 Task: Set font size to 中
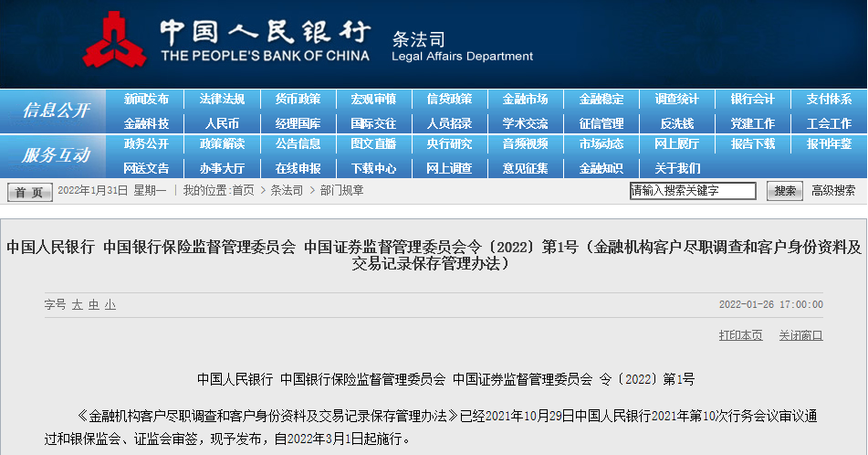coord(93,305)
